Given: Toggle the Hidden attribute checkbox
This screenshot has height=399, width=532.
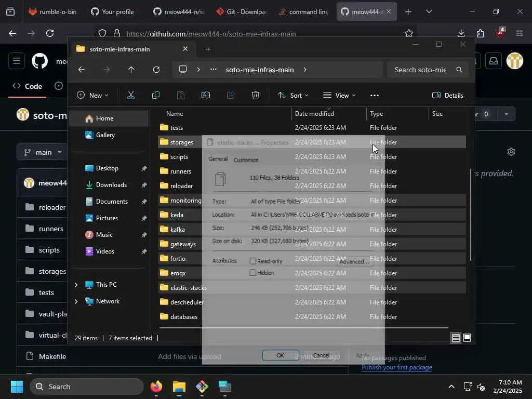Looking at the screenshot, I should coord(252,272).
